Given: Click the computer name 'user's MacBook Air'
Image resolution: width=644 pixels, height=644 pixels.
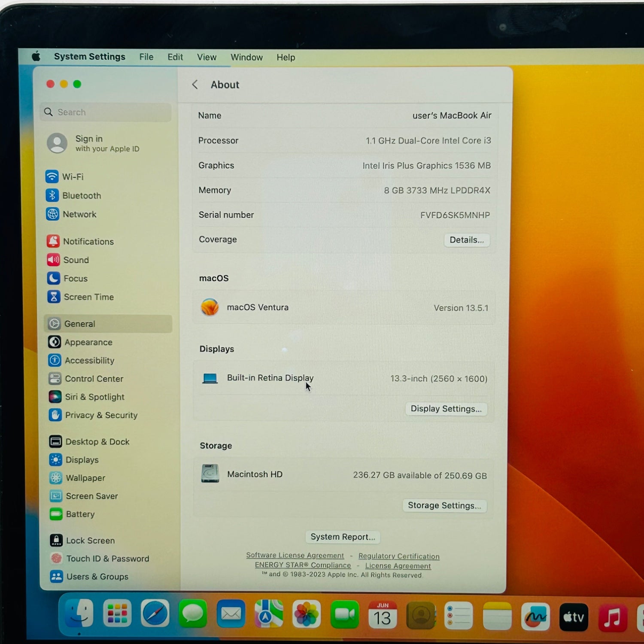Looking at the screenshot, I should (452, 115).
